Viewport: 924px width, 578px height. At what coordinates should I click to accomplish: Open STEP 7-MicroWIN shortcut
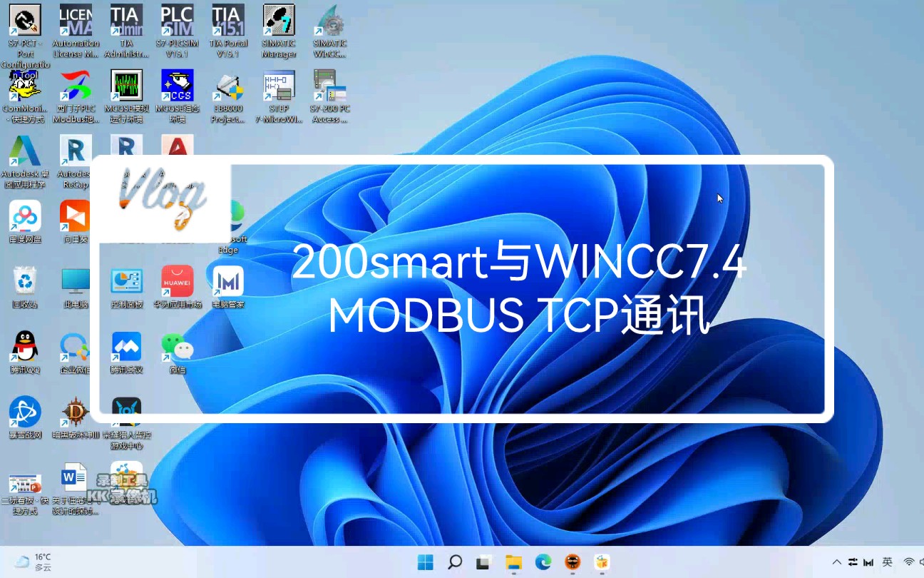(279, 86)
